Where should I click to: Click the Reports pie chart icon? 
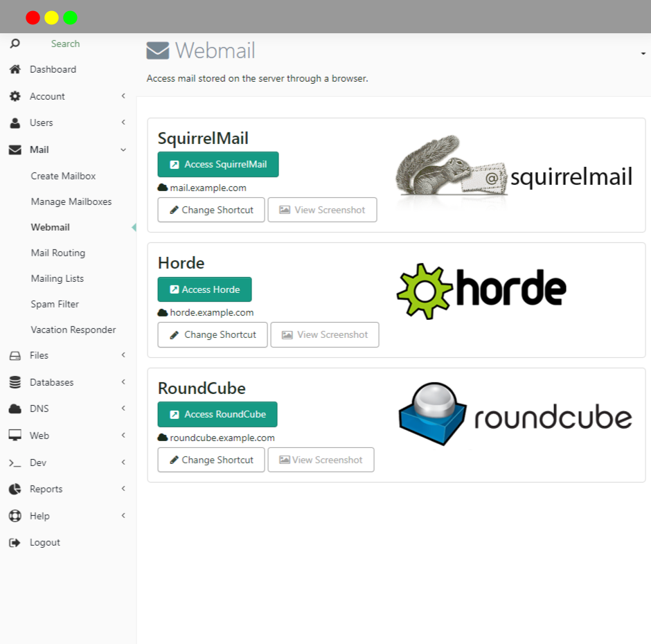[x=15, y=489]
